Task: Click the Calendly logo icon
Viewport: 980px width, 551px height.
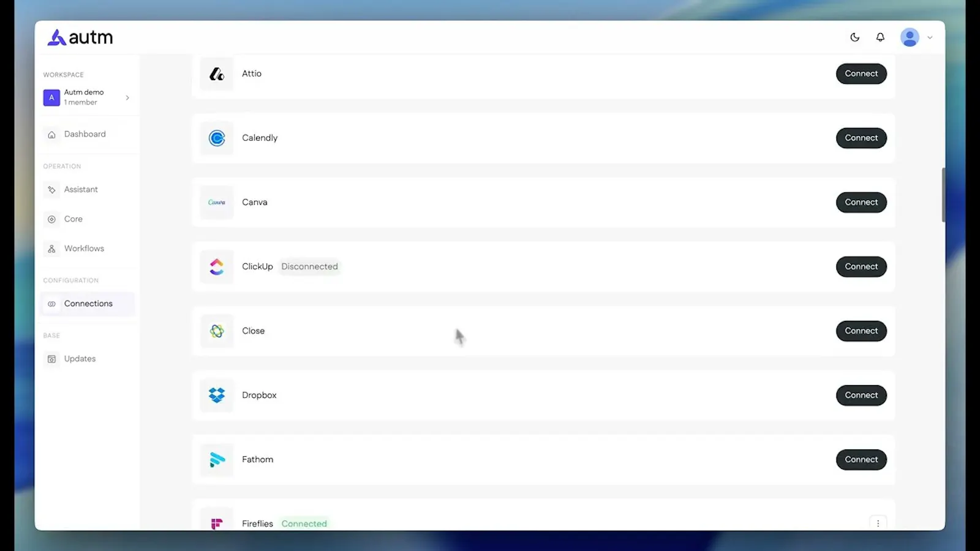Action: (217, 138)
